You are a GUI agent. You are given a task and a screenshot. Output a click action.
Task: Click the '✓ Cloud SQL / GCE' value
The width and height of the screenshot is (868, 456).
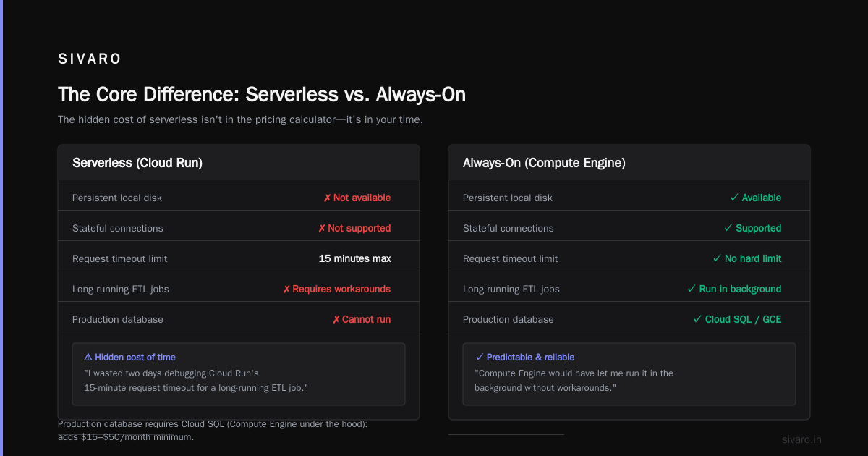pyautogui.click(x=737, y=319)
